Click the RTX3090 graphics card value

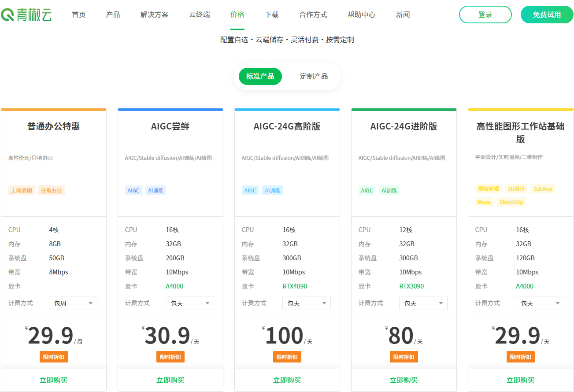[412, 286]
